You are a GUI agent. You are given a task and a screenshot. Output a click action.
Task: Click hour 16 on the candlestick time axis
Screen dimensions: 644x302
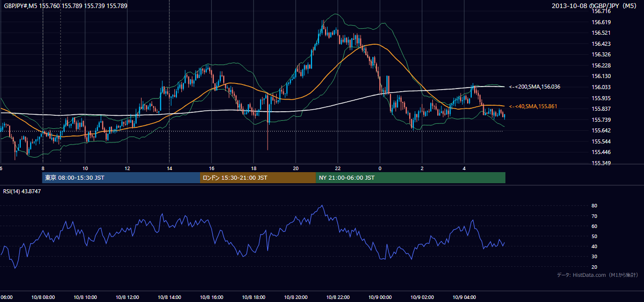point(212,168)
